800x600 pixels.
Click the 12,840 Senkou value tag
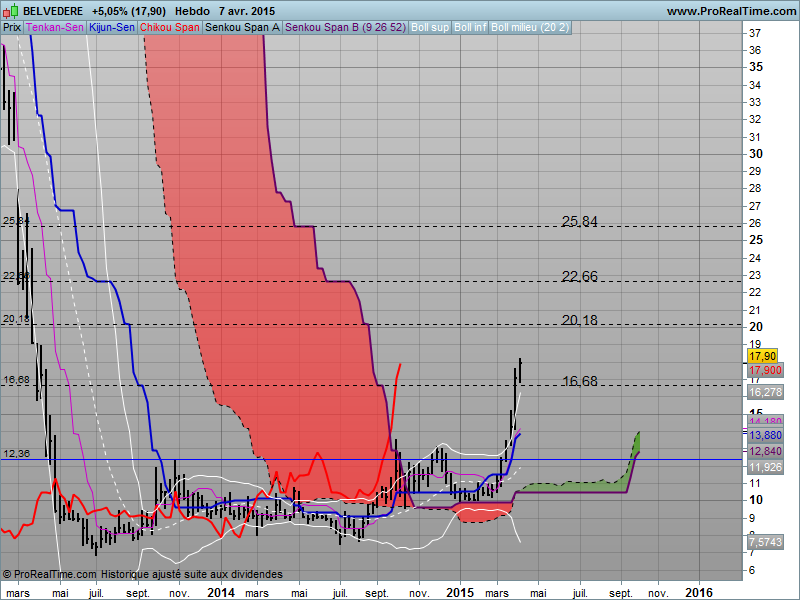[765, 451]
